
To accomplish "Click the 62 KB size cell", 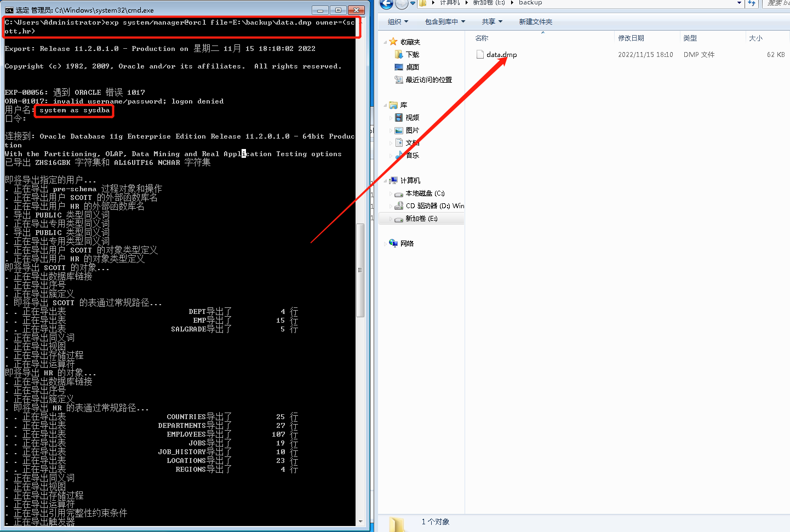I will [x=776, y=55].
